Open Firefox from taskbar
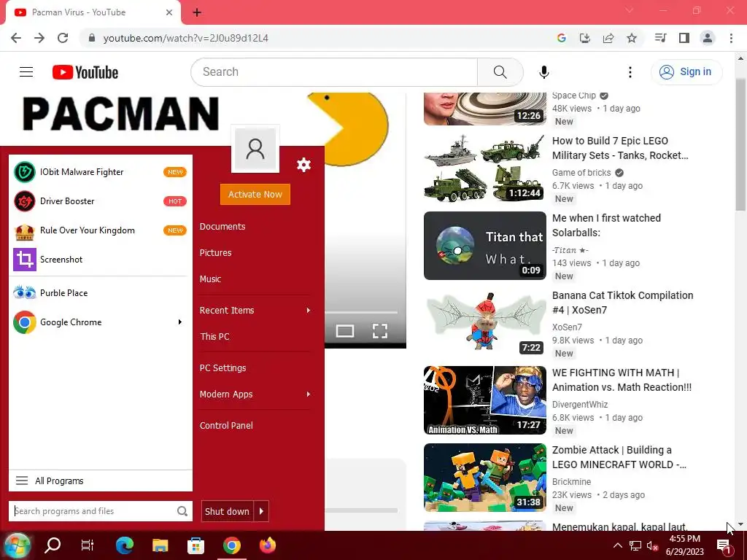The image size is (747, 560). tap(267, 545)
